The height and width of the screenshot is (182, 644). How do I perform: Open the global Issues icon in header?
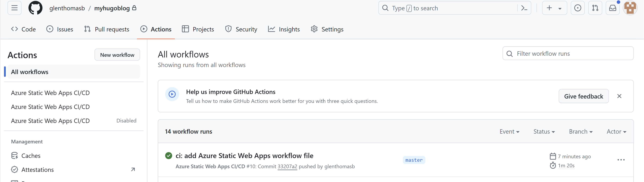577,8
